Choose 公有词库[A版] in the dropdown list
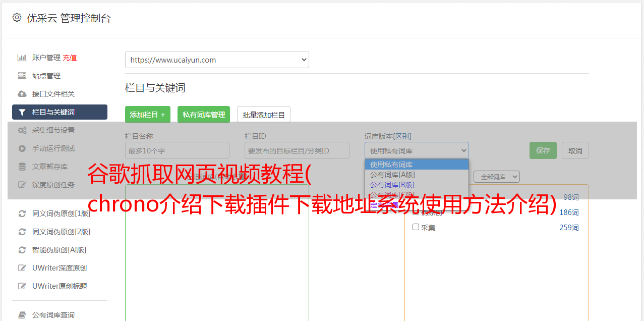644x321 pixels. [417, 175]
